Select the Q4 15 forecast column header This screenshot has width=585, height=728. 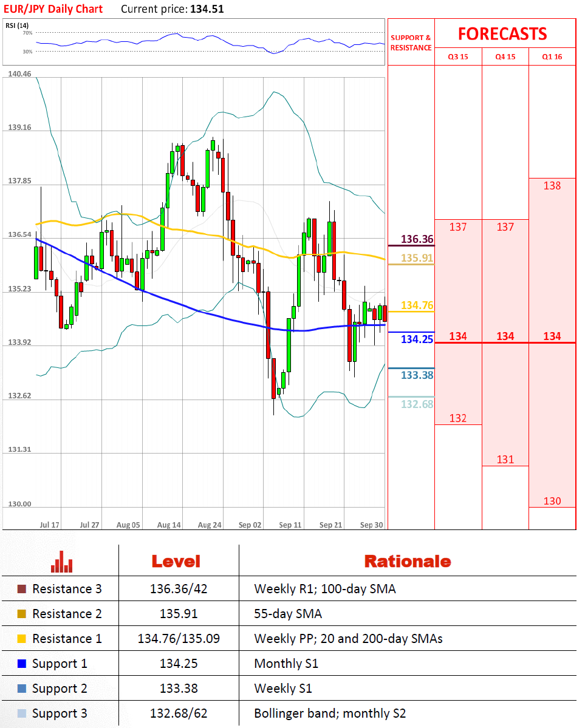coord(505,56)
